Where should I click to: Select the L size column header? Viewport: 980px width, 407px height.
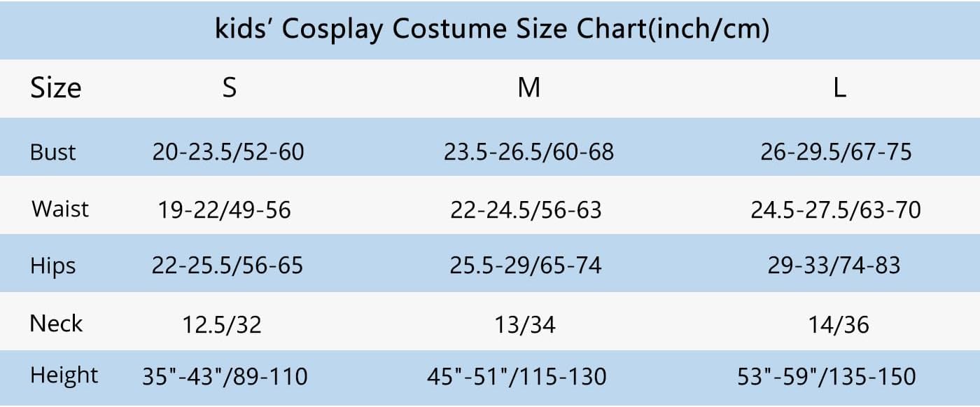click(x=839, y=88)
